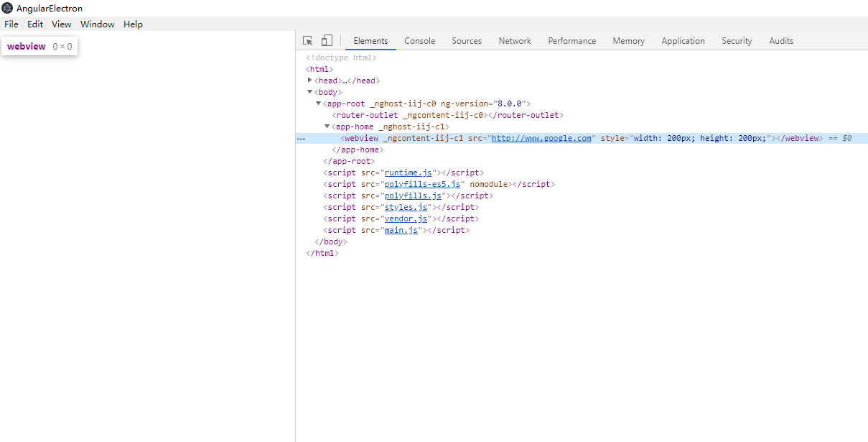Viewport: 868px width, 442px height.
Task: Open the Sources tab
Action: 466,41
